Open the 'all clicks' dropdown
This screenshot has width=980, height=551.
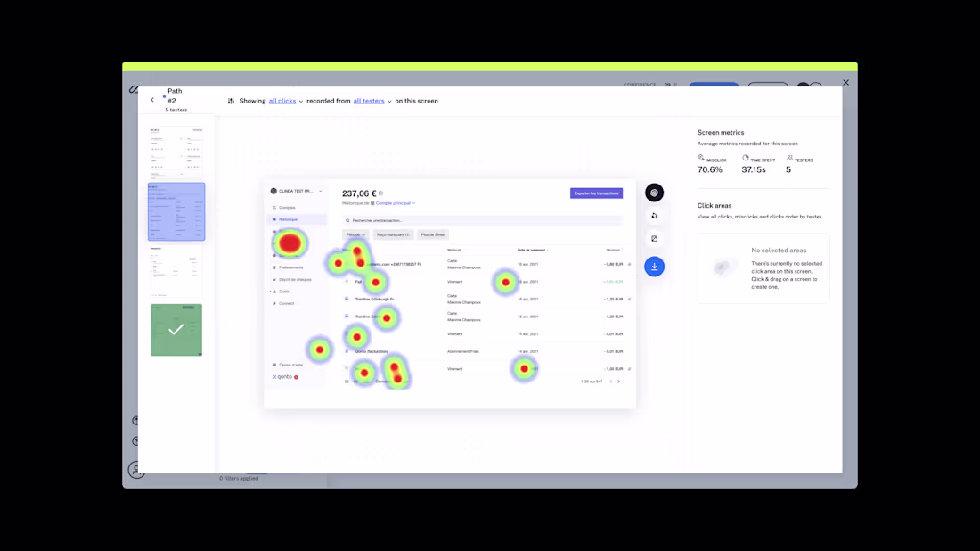(282, 101)
